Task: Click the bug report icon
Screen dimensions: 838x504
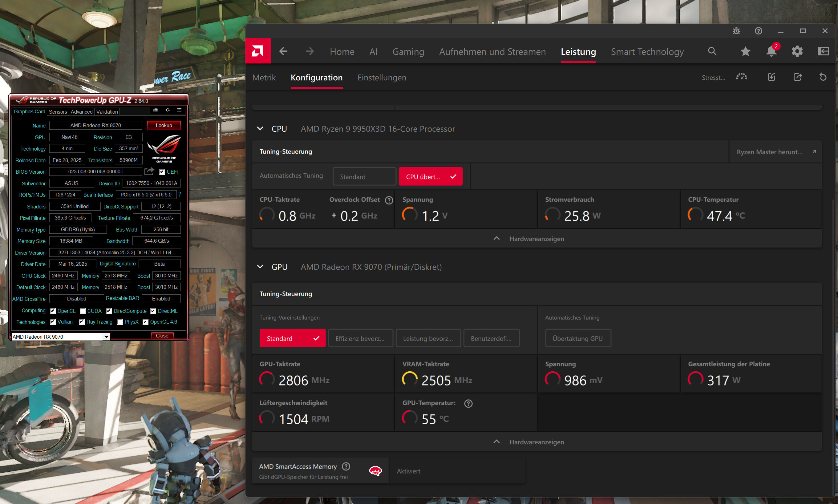Action: (x=736, y=31)
